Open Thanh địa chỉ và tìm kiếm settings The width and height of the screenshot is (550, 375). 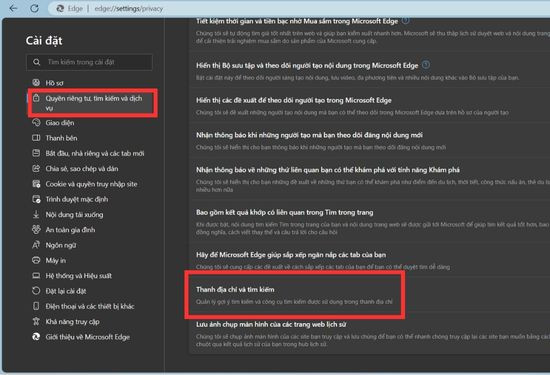(x=295, y=295)
